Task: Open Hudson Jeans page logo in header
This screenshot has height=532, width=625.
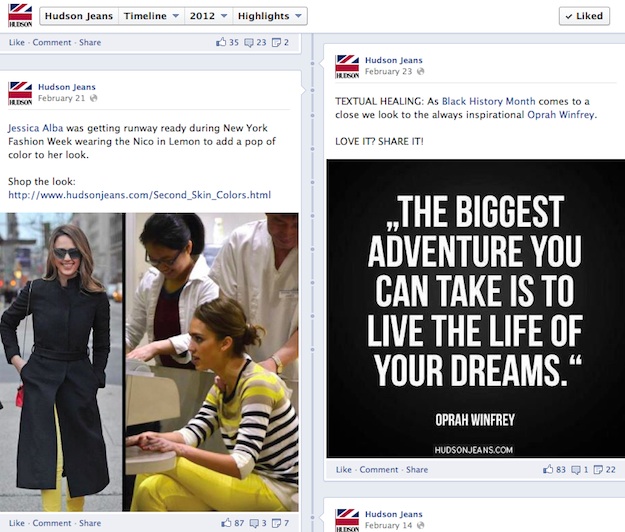Action: (20, 16)
